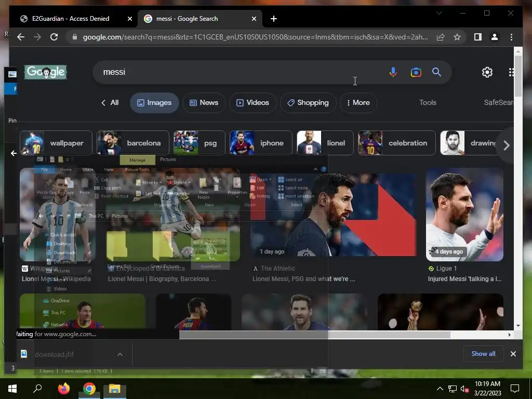The width and height of the screenshot is (532, 399).
Task: Open the Ligue 1 Messi image from 4 days ago
Action: (x=464, y=215)
